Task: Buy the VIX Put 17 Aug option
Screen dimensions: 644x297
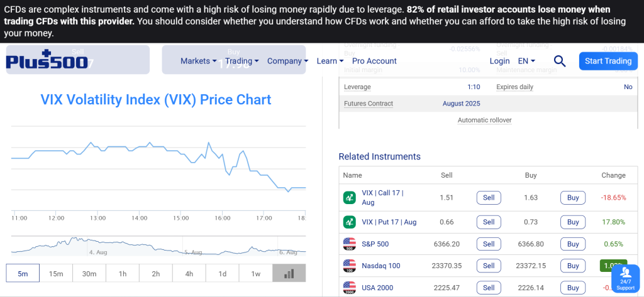Action: tap(573, 222)
